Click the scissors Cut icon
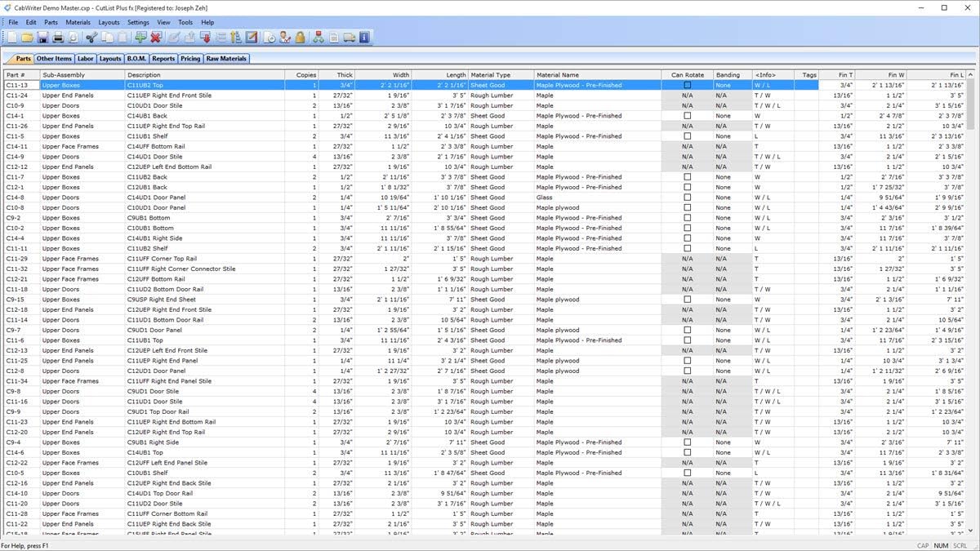 [91, 38]
